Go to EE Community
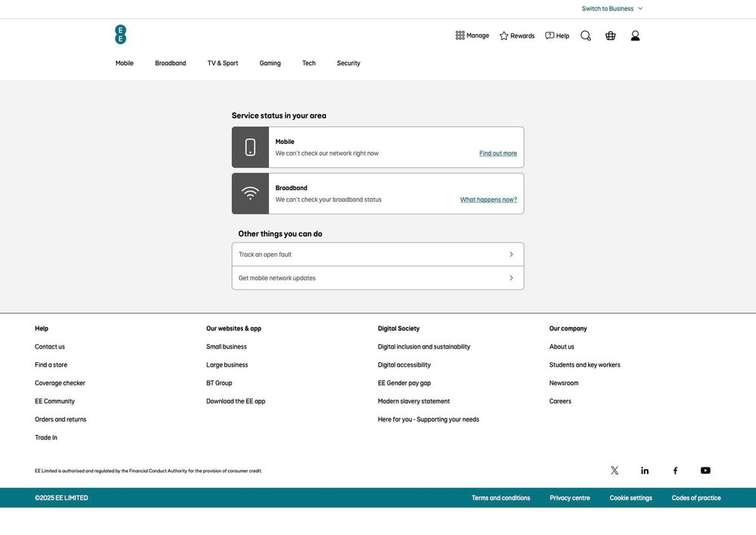 (55, 402)
